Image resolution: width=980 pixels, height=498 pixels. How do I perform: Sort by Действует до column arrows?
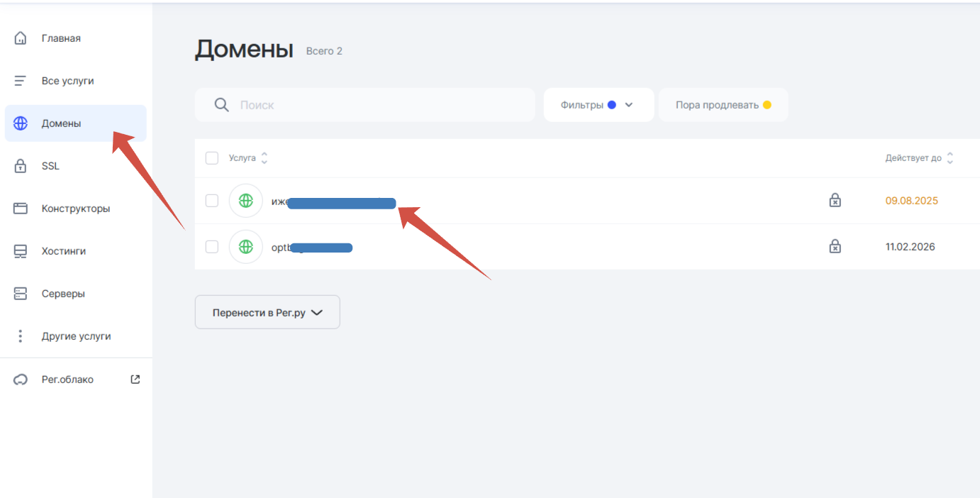pos(950,158)
